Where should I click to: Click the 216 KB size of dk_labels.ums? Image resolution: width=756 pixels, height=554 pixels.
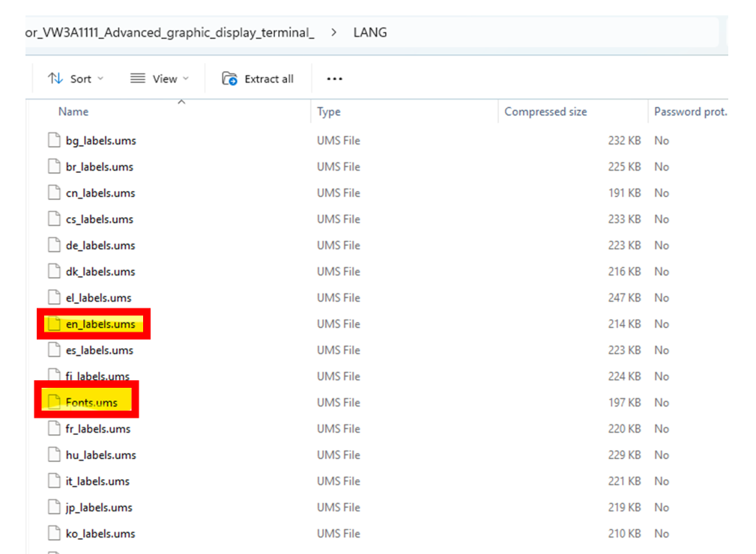point(624,271)
